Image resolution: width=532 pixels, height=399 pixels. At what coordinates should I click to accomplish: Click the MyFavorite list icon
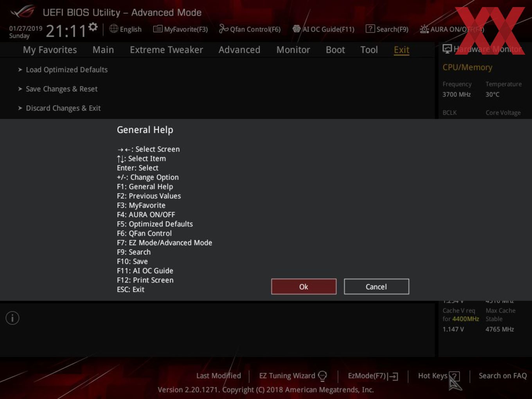click(158, 29)
